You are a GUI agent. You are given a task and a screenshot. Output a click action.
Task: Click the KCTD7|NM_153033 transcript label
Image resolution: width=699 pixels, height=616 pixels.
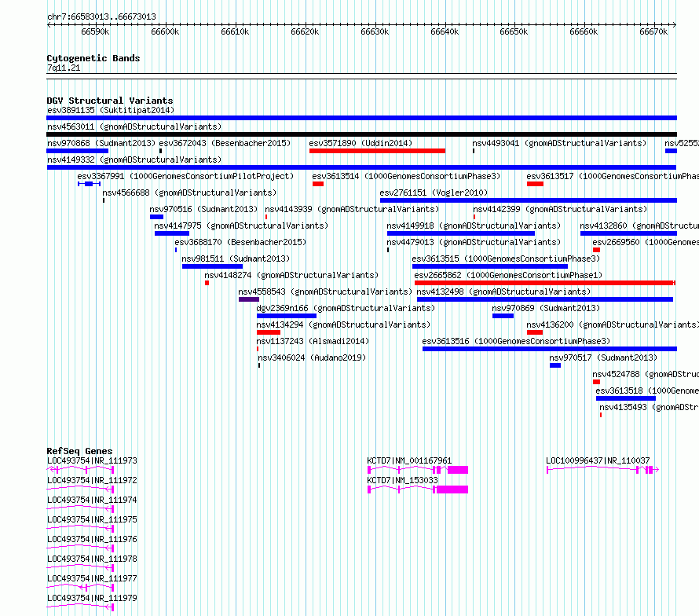403,480
